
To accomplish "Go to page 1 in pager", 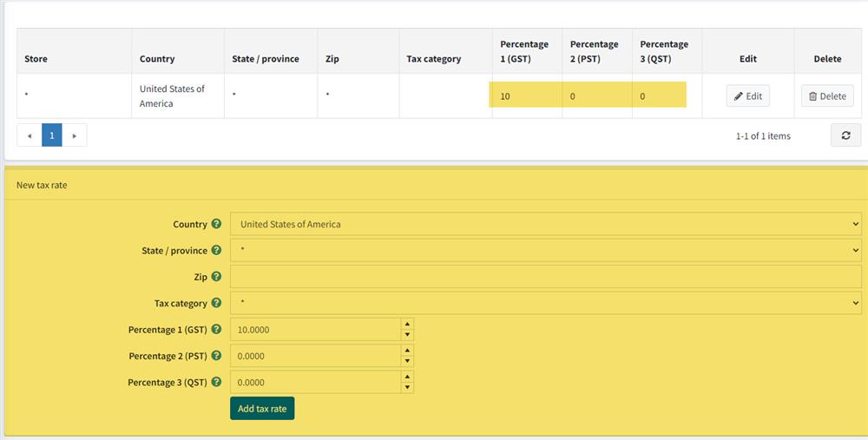I will (51, 135).
